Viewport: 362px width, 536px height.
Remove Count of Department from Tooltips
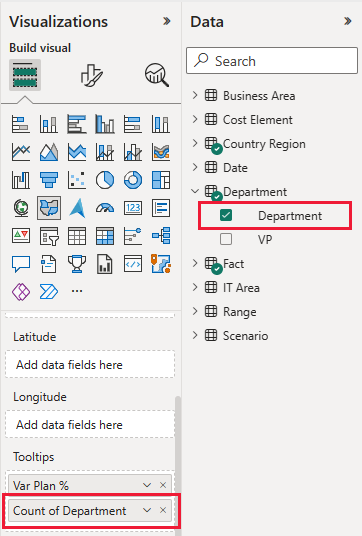pos(163,510)
